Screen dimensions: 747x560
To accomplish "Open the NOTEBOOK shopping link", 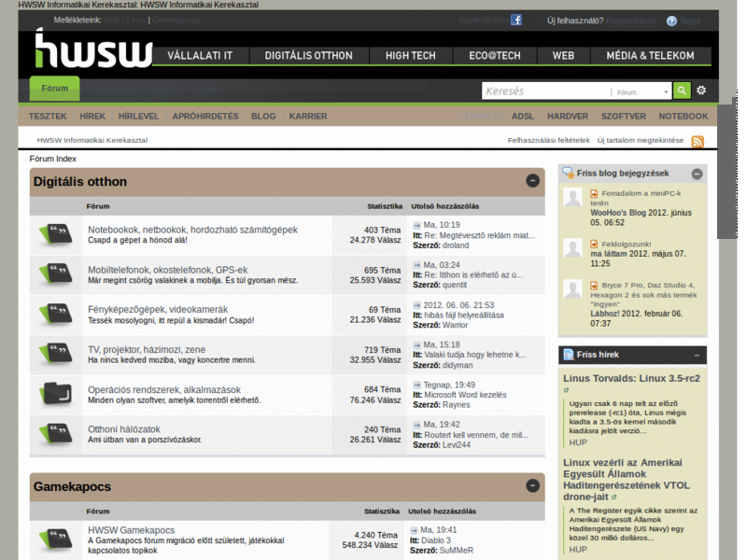I will [x=684, y=116].
